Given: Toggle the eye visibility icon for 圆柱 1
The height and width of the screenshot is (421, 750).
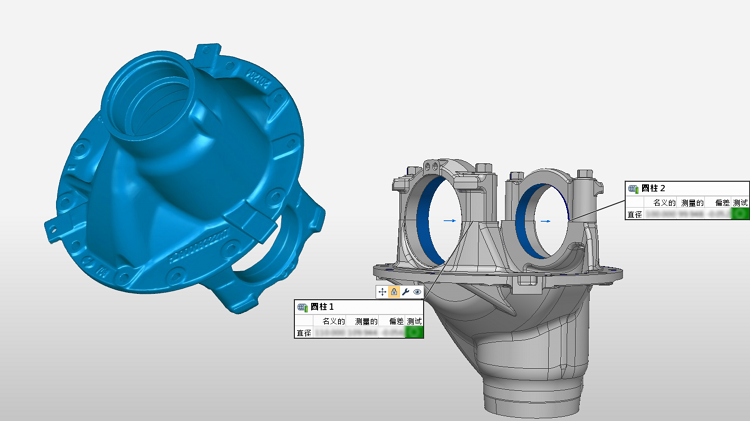Looking at the screenshot, I should coord(418,292).
